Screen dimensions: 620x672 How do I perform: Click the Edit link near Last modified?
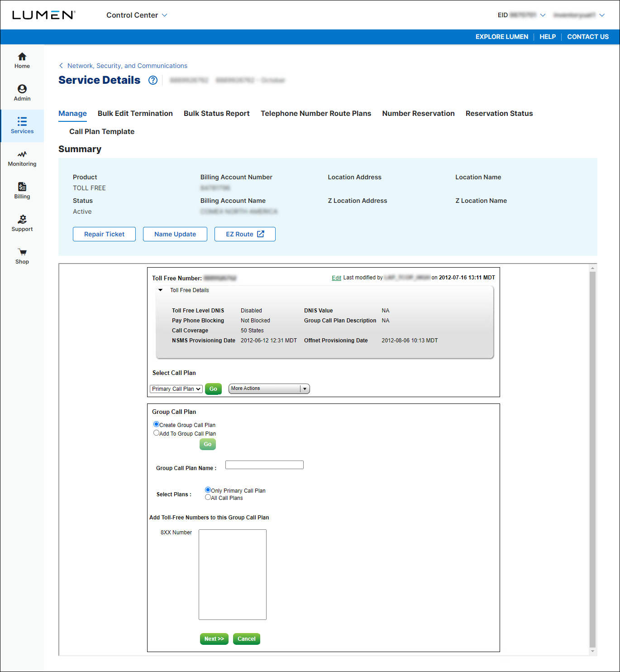click(x=336, y=278)
